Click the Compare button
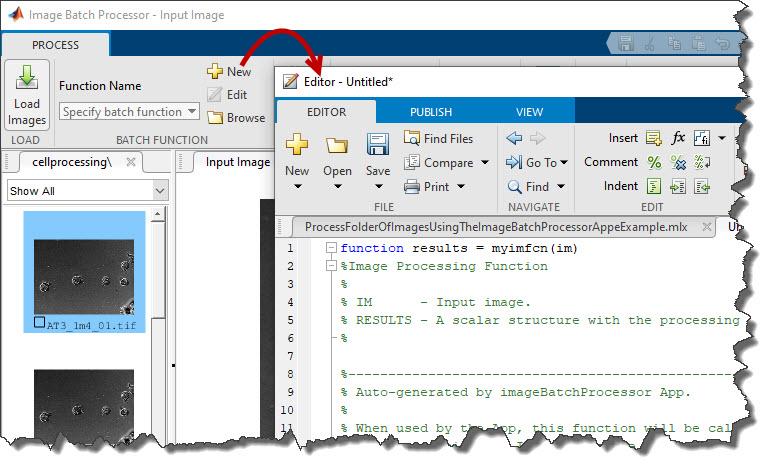776x472 pixels. point(438,162)
